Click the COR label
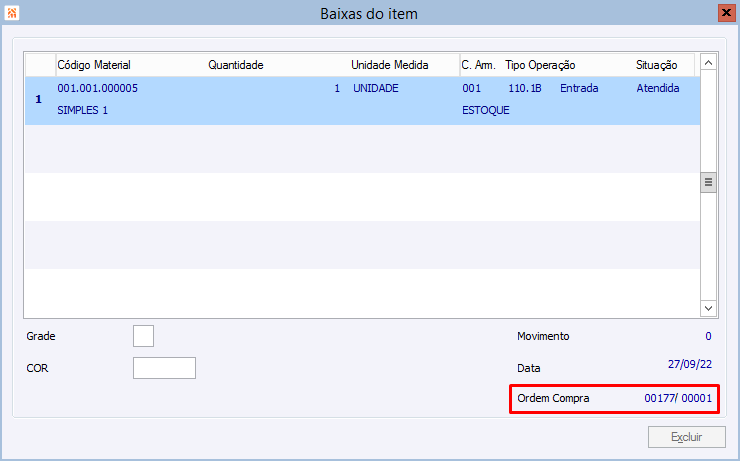 pos(37,369)
